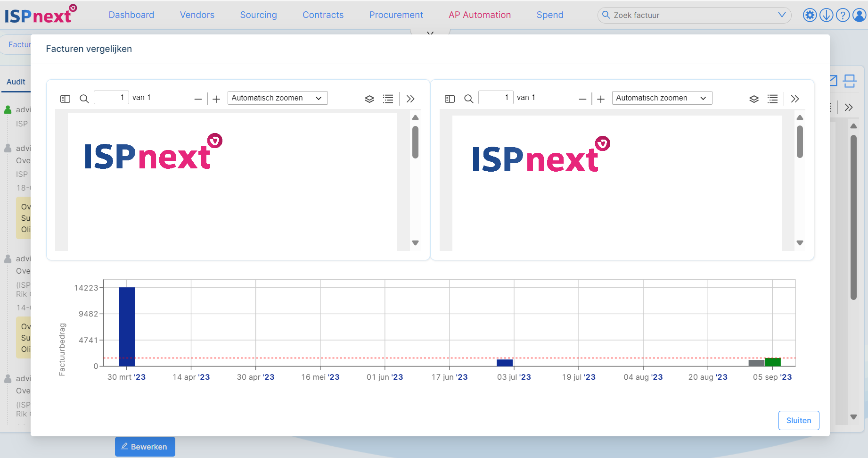Click left viewer scrollbar thumb
868x458 pixels.
(x=415, y=142)
